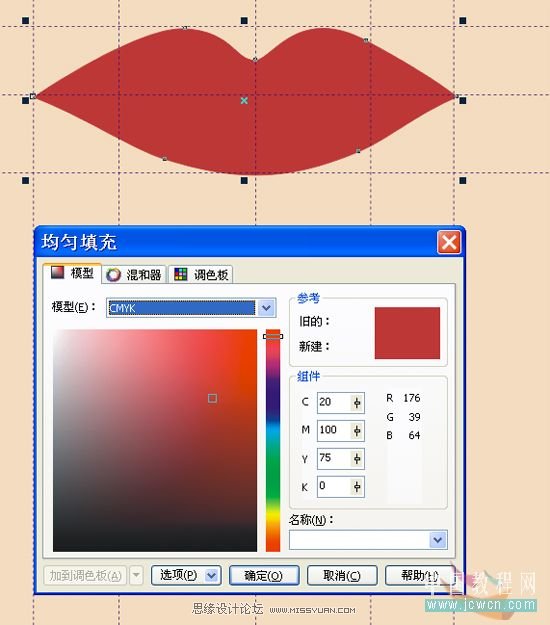Click the K value field showing 0

coord(333,486)
